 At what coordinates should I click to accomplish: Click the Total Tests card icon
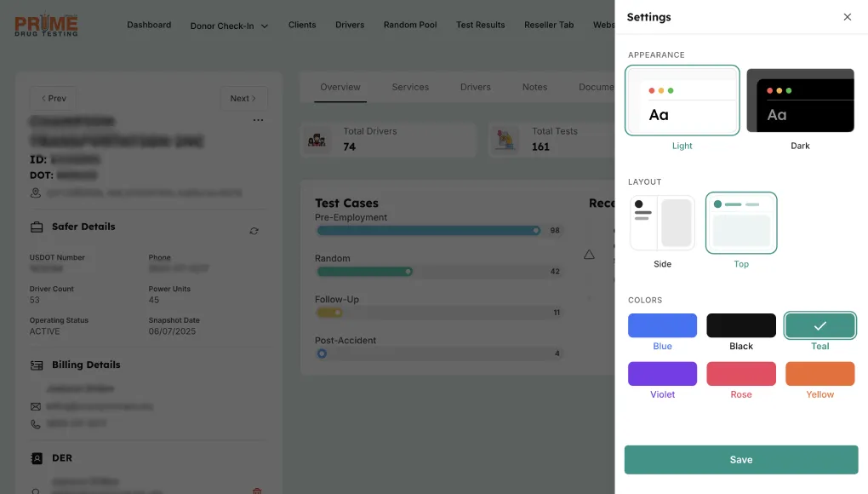click(x=508, y=140)
